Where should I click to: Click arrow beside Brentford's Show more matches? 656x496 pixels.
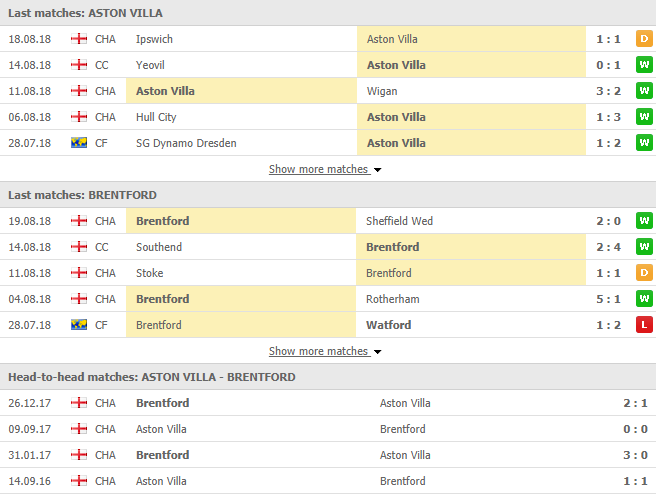click(377, 352)
